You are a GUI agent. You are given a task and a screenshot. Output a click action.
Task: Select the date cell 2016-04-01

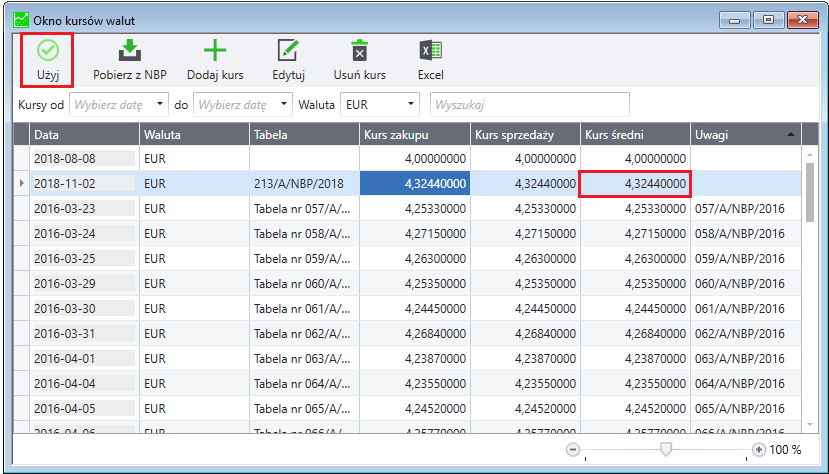(x=84, y=359)
